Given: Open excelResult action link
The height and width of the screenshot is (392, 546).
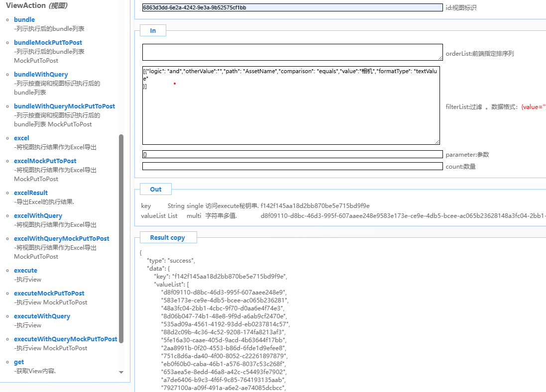Looking at the screenshot, I should [x=31, y=193].
